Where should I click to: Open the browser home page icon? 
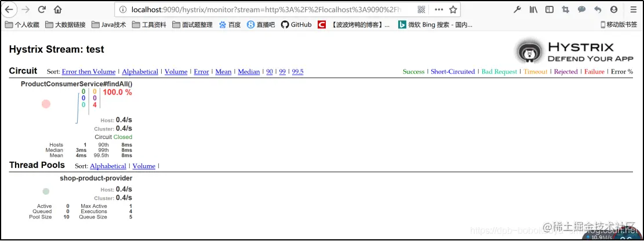click(58, 9)
